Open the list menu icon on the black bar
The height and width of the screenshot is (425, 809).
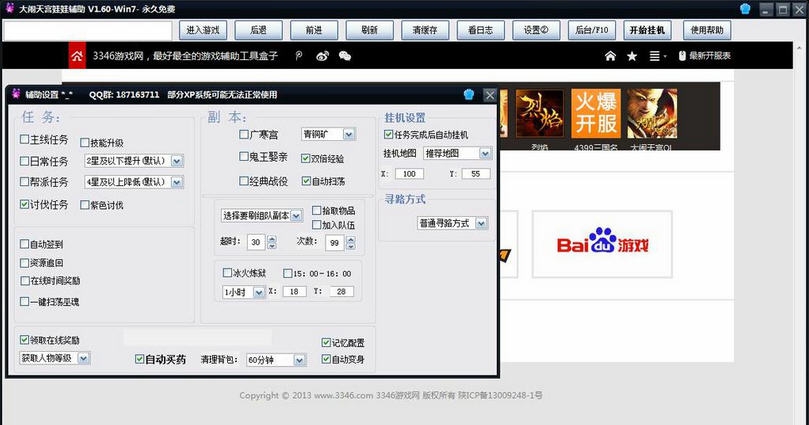(656, 56)
